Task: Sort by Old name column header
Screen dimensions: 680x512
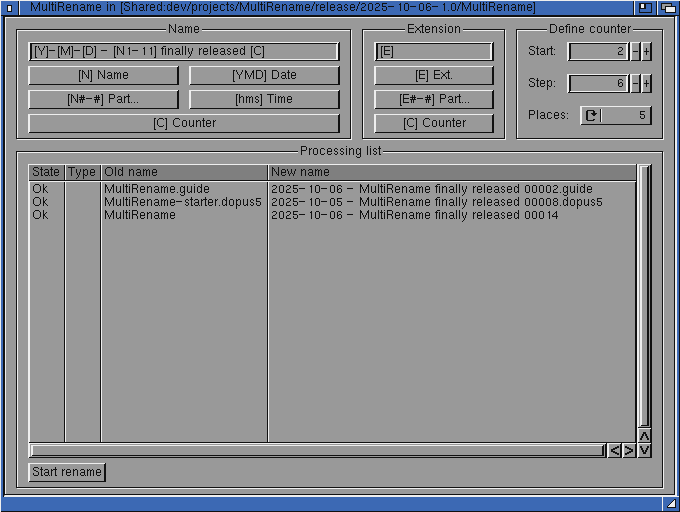Action: tap(184, 172)
